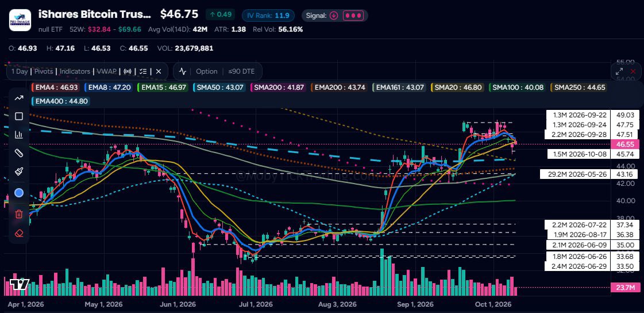This screenshot has width=644, height=313.
Task: Toggle the EMA4 indicator chip
Action: [x=56, y=87]
